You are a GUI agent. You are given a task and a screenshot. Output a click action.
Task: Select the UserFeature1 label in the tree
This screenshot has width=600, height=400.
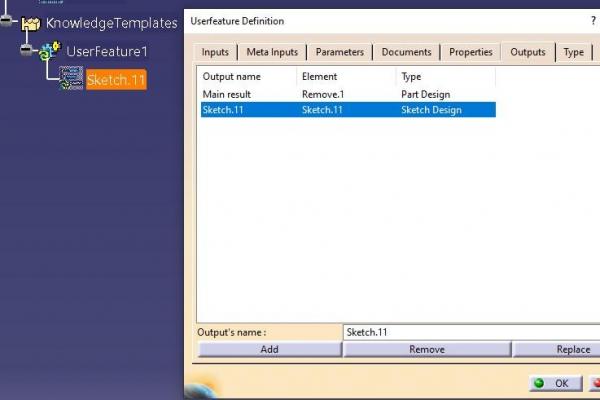(x=107, y=51)
